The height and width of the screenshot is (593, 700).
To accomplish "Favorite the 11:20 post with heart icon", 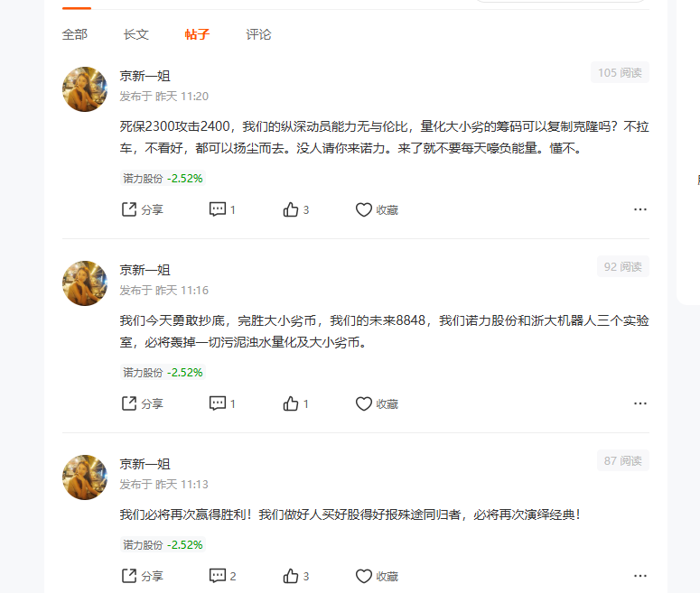I will point(377,209).
